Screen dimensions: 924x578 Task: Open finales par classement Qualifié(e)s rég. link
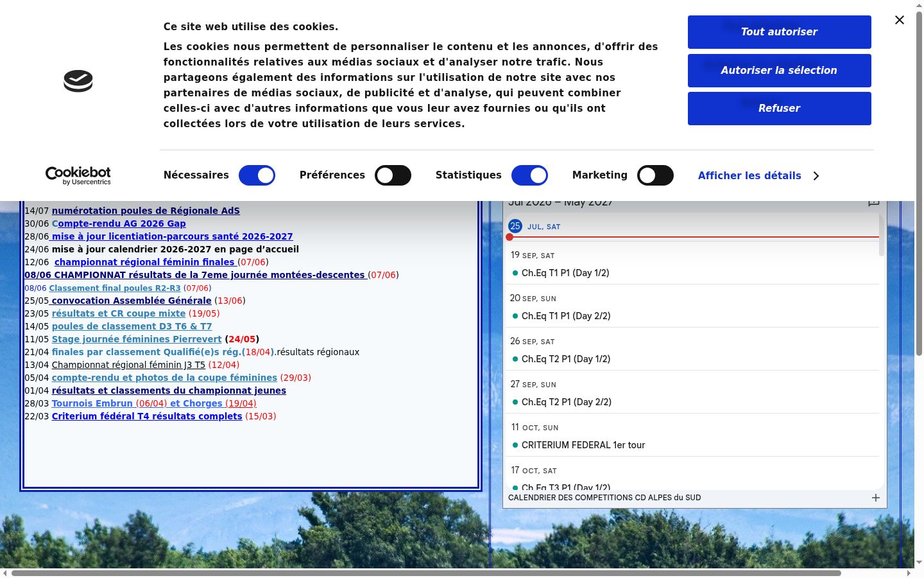point(147,352)
